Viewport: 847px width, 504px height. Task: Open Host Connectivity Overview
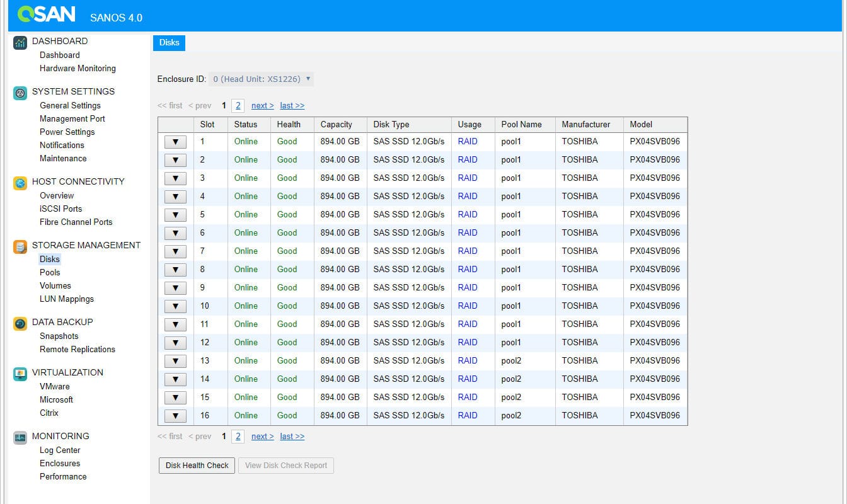tap(57, 195)
